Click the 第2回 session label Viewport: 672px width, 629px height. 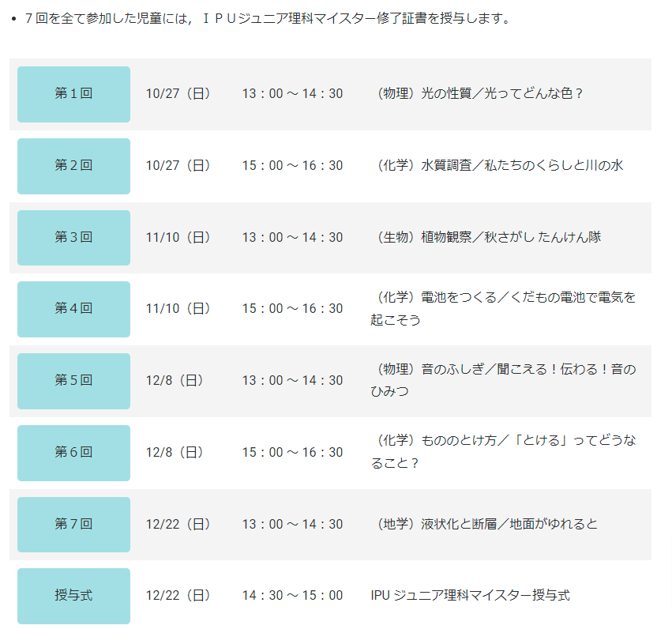(73, 166)
